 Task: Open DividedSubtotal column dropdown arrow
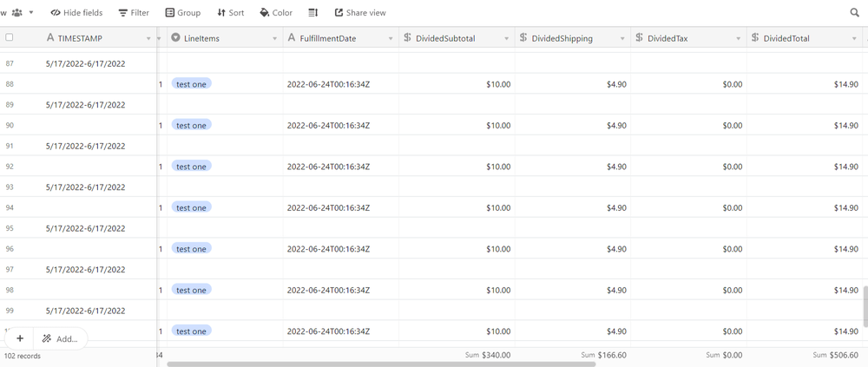pyautogui.click(x=506, y=38)
